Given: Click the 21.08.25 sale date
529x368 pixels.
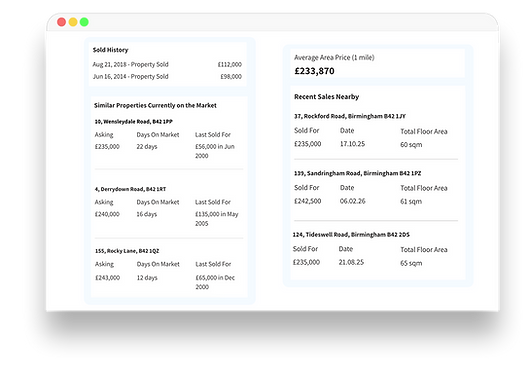Looking at the screenshot, I should point(351,262).
